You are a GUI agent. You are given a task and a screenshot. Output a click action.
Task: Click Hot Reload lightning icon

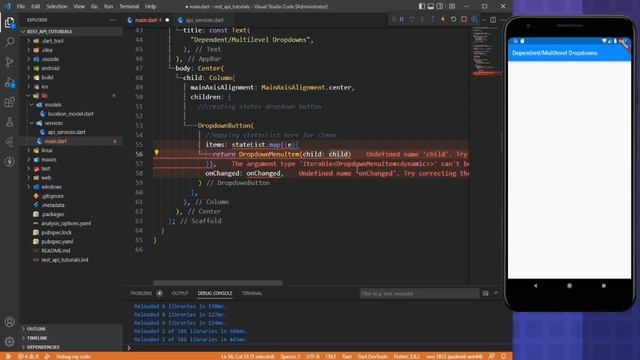(x=443, y=20)
